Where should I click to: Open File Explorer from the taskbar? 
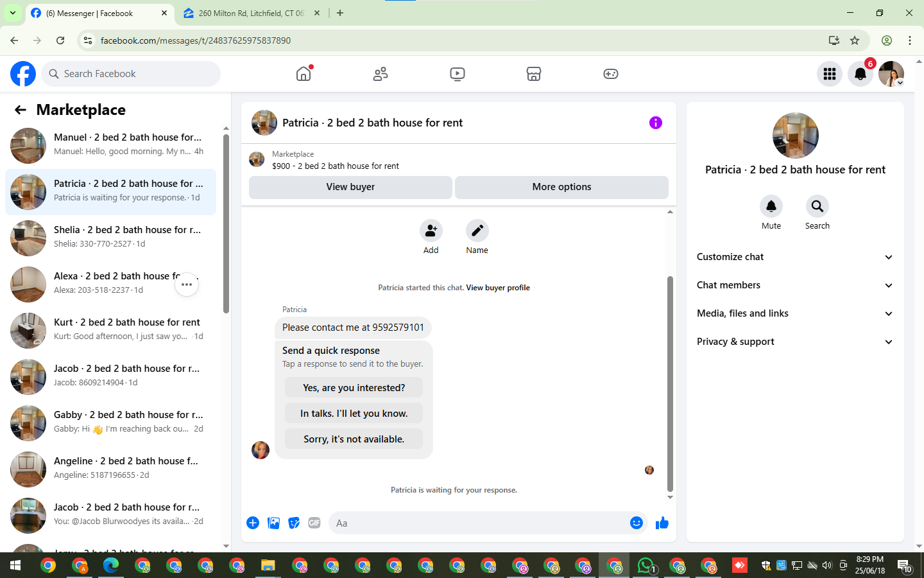pos(268,565)
